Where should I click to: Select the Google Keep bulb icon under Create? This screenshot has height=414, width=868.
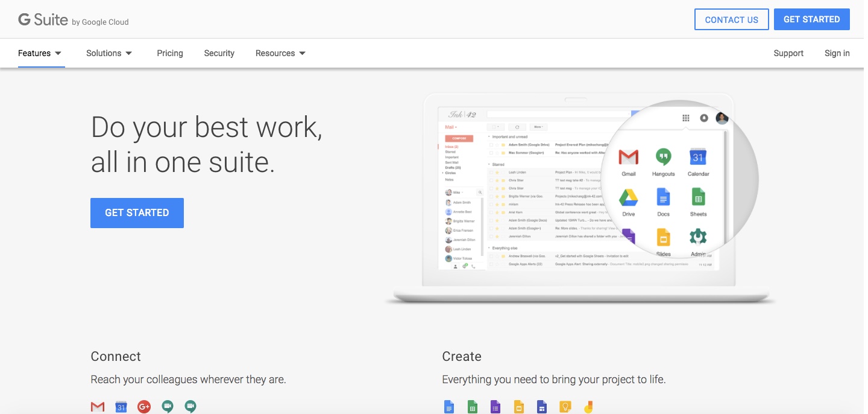coord(565,406)
